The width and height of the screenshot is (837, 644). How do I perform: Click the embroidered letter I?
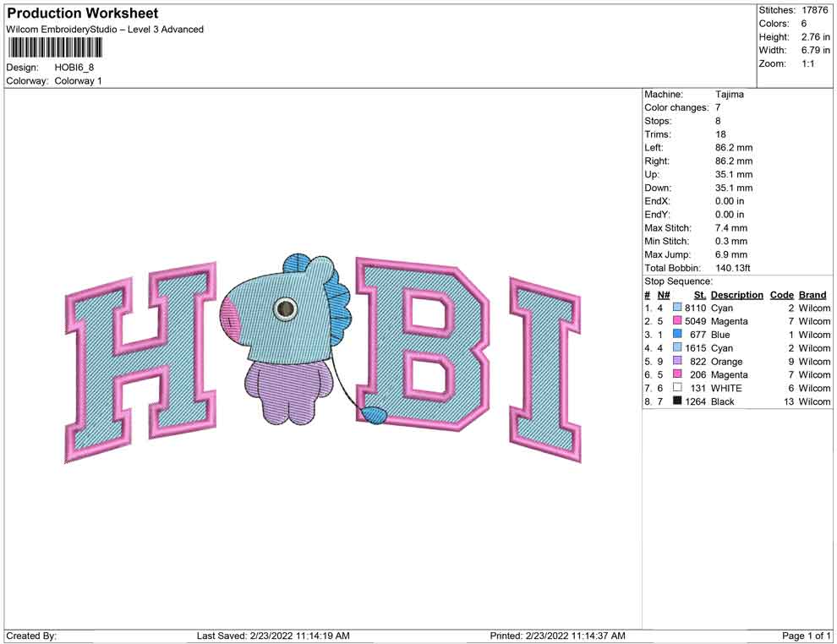pos(545,369)
